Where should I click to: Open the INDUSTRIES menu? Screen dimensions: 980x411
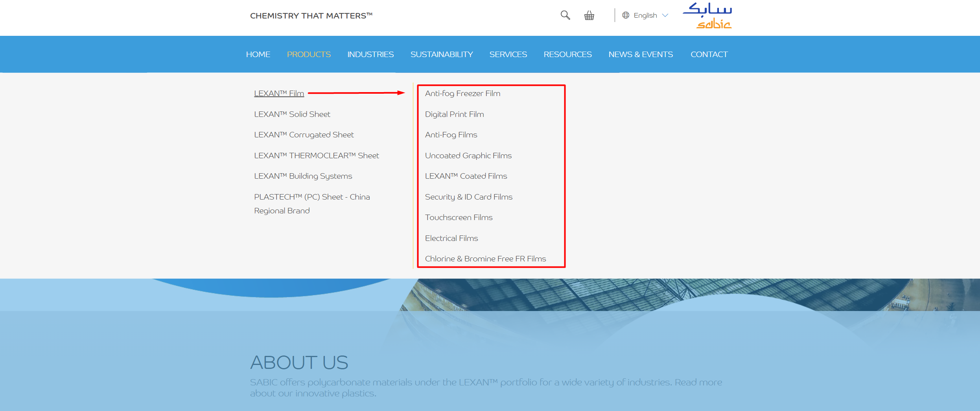pyautogui.click(x=370, y=54)
